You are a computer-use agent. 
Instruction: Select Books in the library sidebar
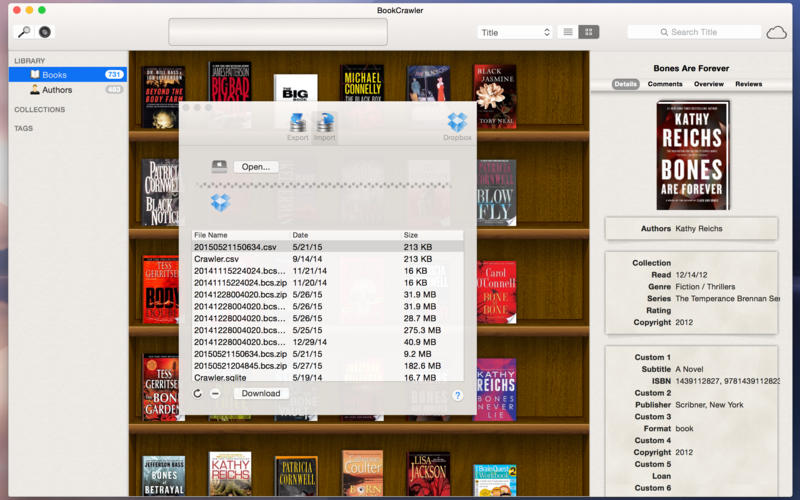68,74
